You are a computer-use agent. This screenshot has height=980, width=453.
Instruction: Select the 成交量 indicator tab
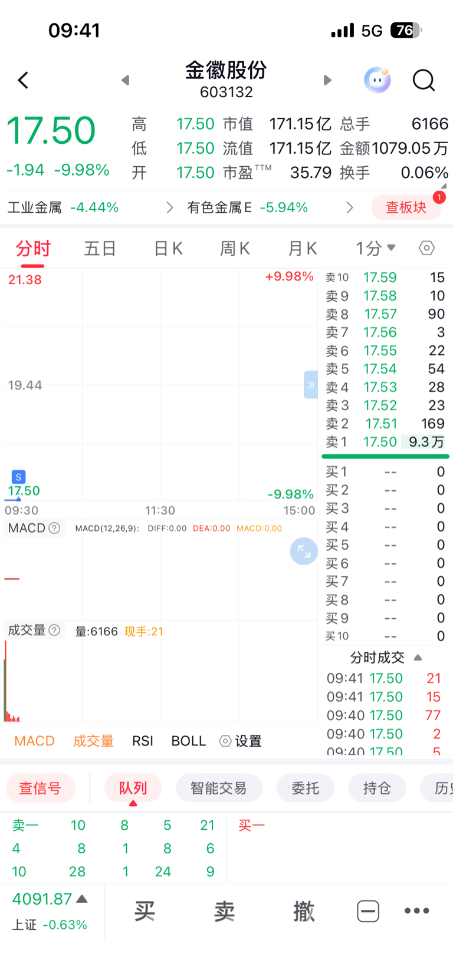tap(93, 741)
